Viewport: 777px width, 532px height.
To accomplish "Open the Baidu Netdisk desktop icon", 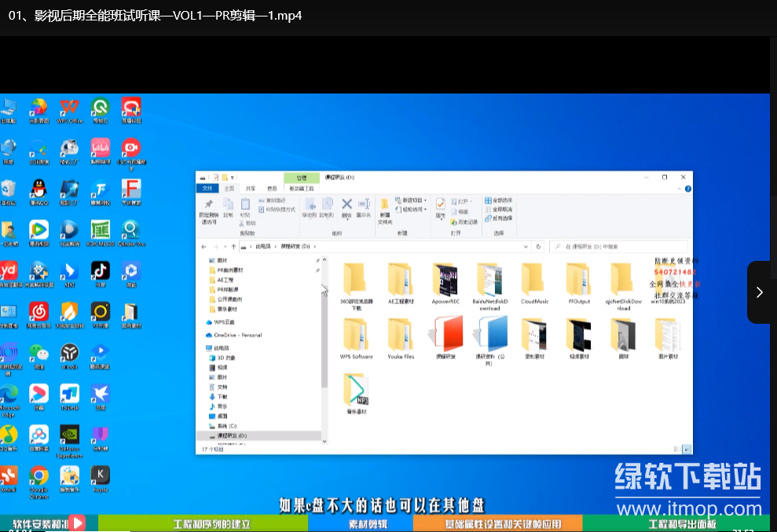I will tap(38, 438).
